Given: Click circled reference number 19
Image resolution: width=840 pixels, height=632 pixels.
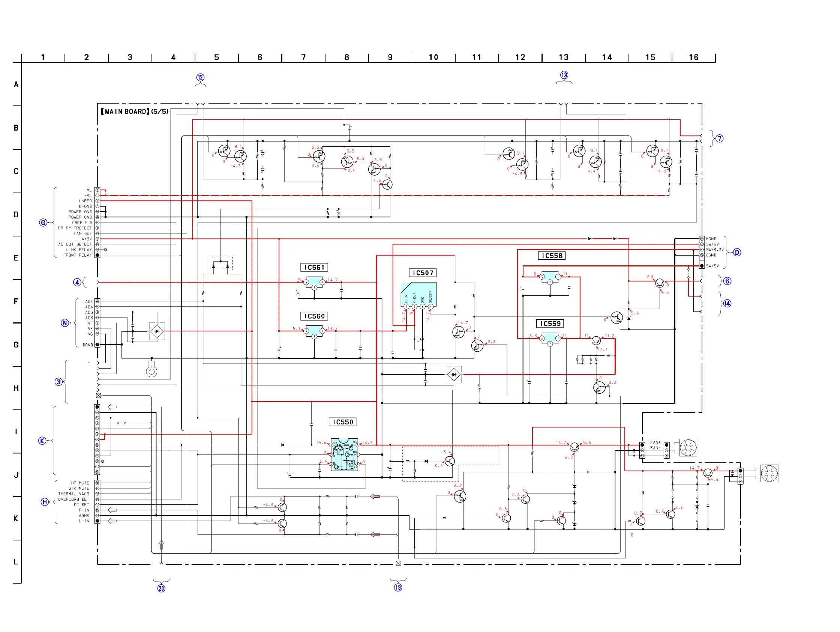Looking at the screenshot, I should pyautogui.click(x=398, y=588).
